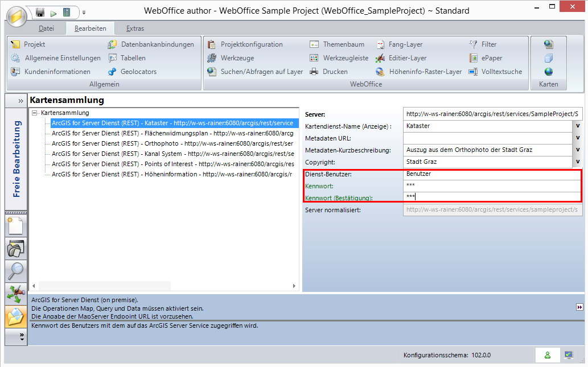Select the Orthophoto service tree item

click(172, 143)
